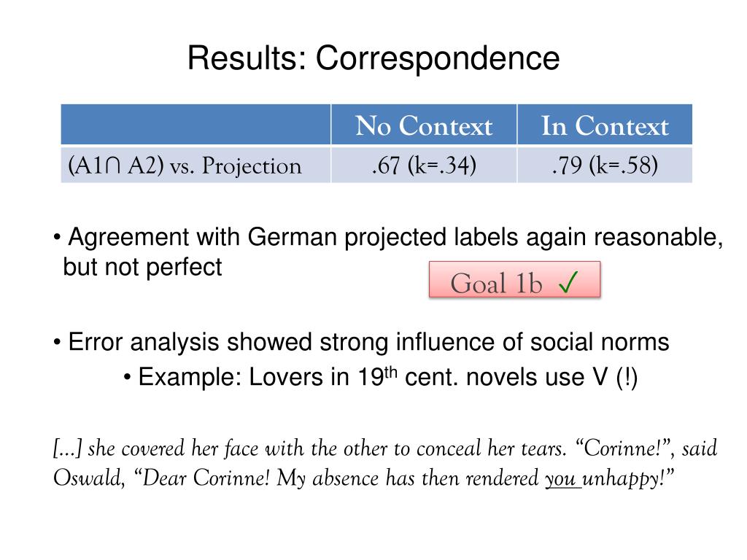Click the Goal 1b red box
Image resolution: width=747 pixels, height=560 pixels.
pos(514,279)
